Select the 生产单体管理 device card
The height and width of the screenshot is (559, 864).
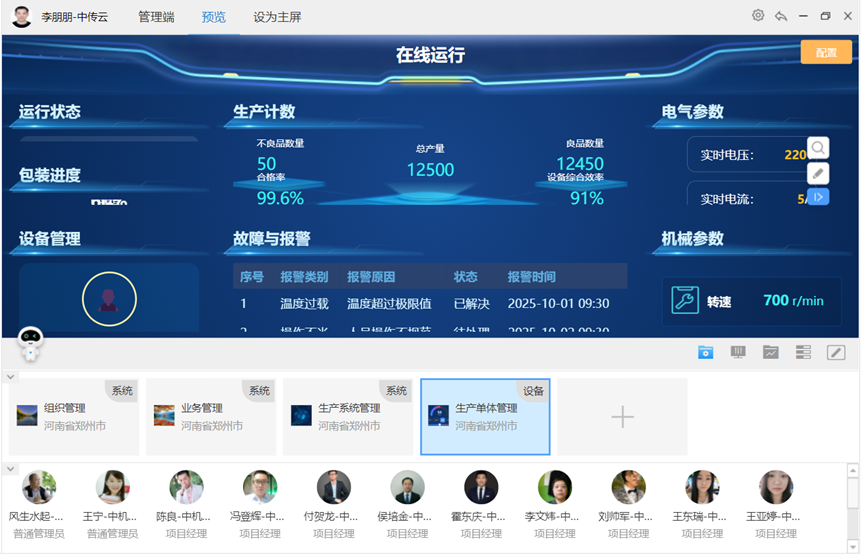tap(485, 417)
